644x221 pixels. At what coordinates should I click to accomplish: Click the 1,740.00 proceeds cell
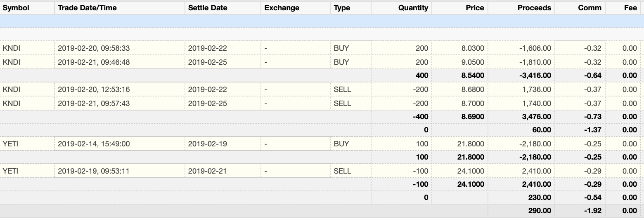tap(537, 103)
